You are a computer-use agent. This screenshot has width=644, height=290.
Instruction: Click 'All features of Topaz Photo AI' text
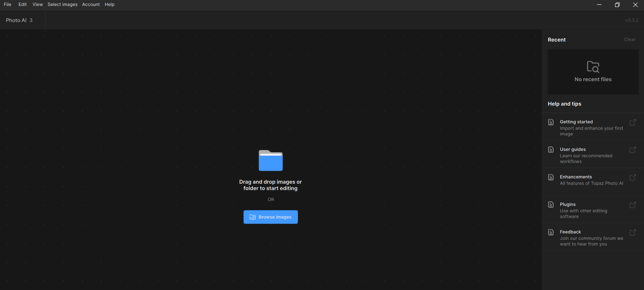[x=591, y=183]
